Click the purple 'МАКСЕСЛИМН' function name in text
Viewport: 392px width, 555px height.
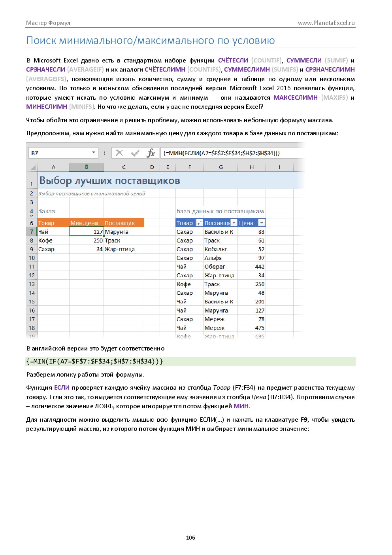click(295, 97)
